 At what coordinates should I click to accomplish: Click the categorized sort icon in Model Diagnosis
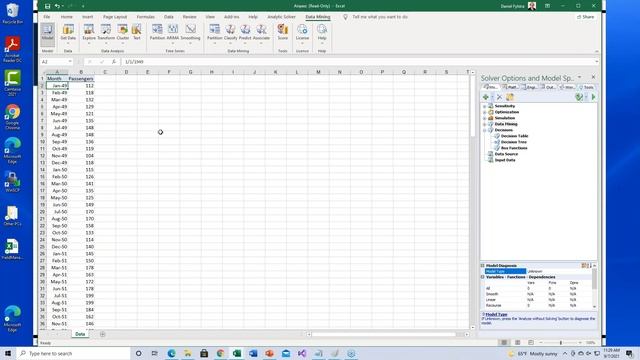pos(584,266)
